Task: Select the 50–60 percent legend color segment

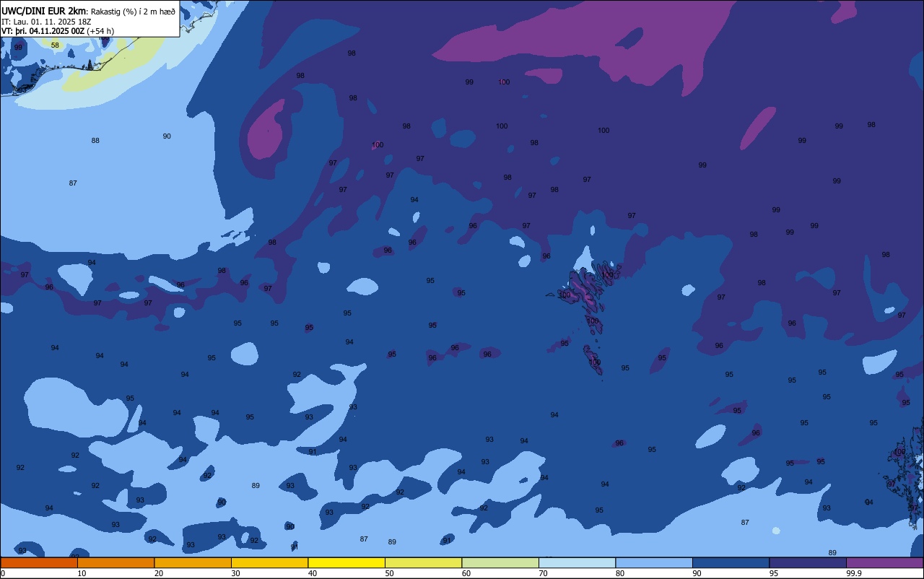Action: pyautogui.click(x=423, y=562)
